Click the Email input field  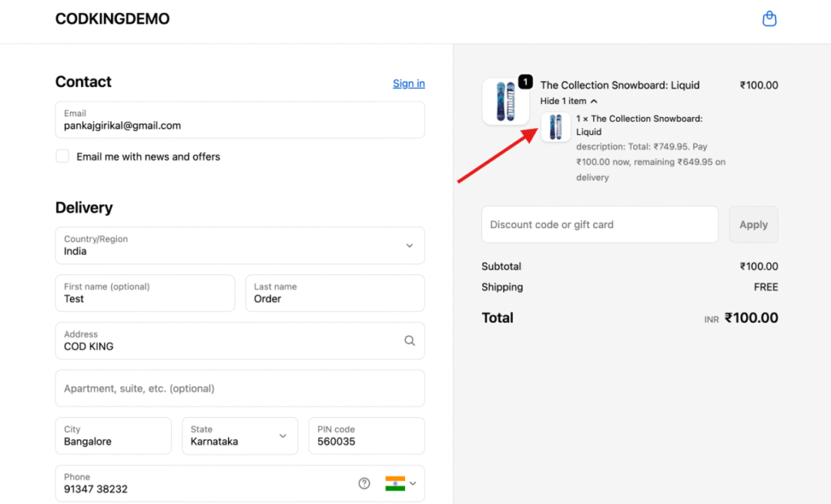(239, 121)
